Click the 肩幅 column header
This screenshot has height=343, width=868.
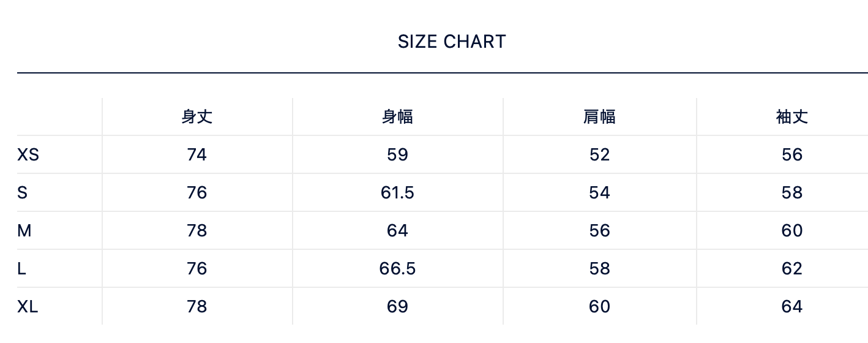point(599,116)
